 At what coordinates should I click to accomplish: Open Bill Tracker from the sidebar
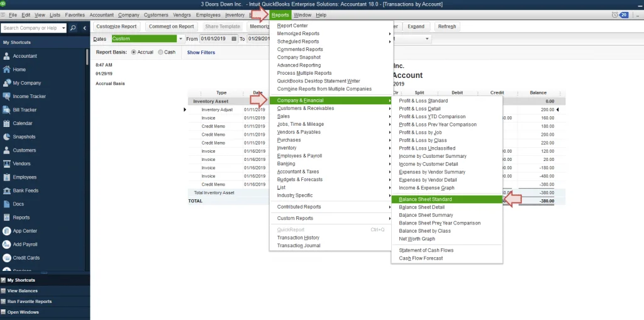coord(7,110)
